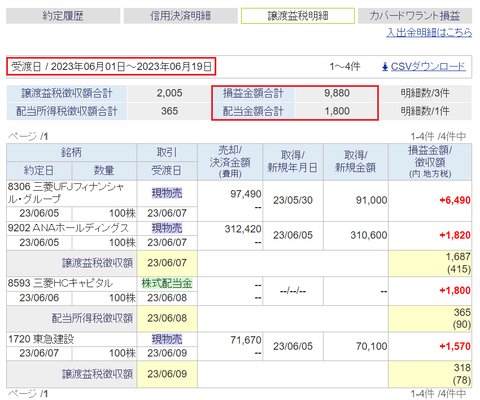This screenshot has width=480, height=400.
Task: Click the CSVダウンロード link
Action: [x=428, y=67]
